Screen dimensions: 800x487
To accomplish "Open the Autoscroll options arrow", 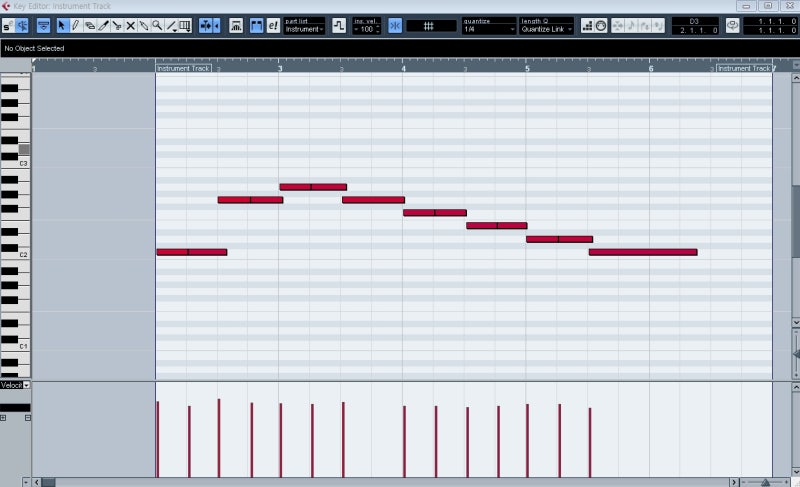I will coord(217,25).
